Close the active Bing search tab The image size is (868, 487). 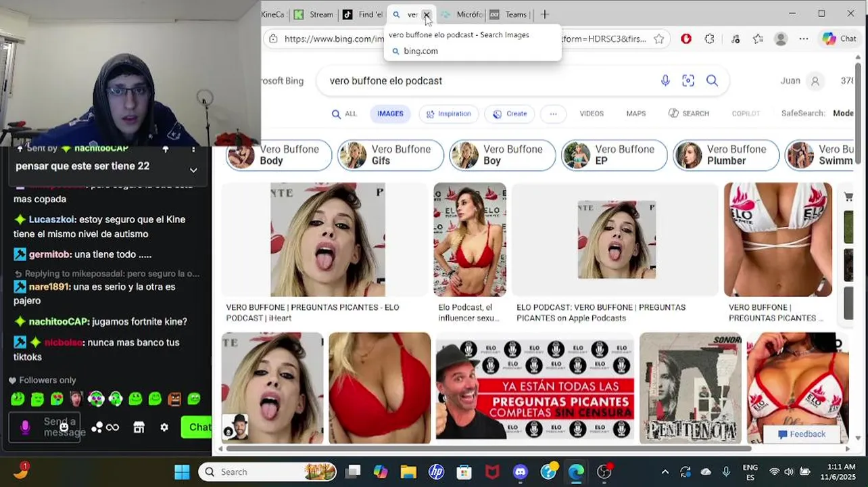coord(427,14)
